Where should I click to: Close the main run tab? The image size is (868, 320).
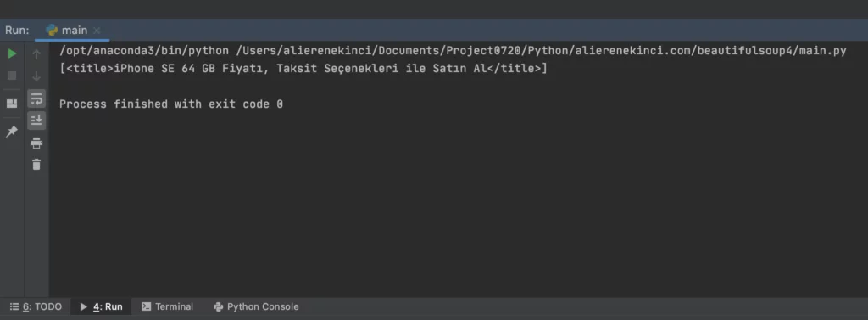click(x=97, y=31)
